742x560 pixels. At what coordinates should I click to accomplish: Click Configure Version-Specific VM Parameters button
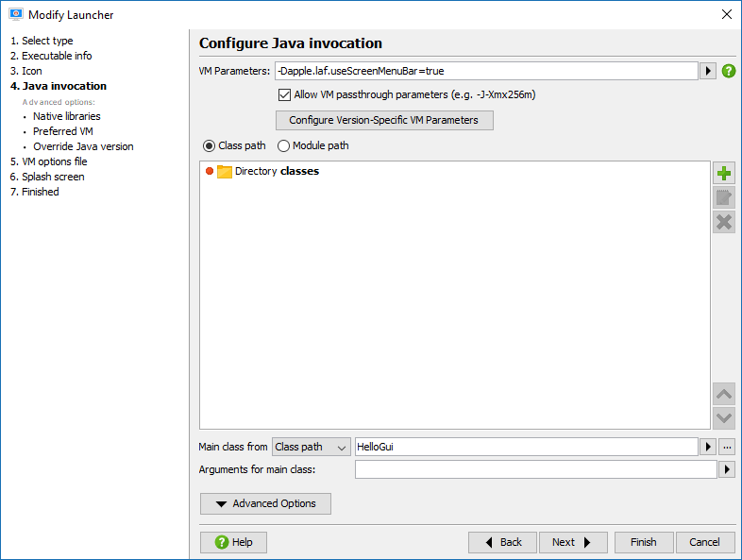click(x=384, y=120)
